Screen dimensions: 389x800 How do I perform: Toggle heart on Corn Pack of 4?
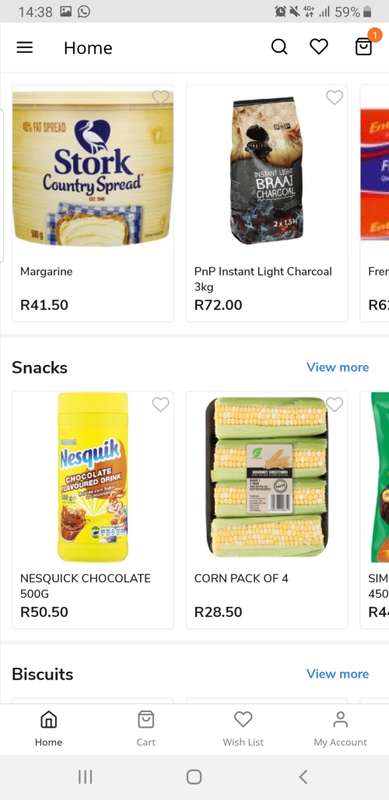coord(334,405)
